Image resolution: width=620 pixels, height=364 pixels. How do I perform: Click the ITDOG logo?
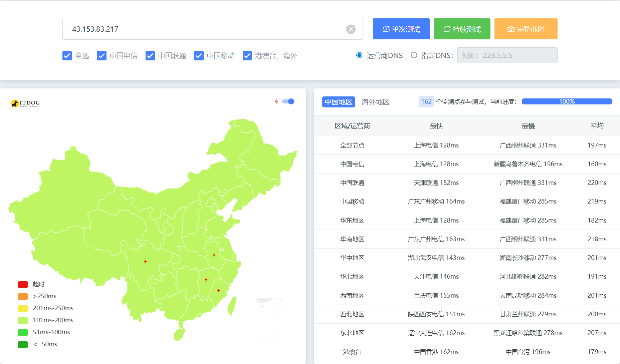pos(25,103)
